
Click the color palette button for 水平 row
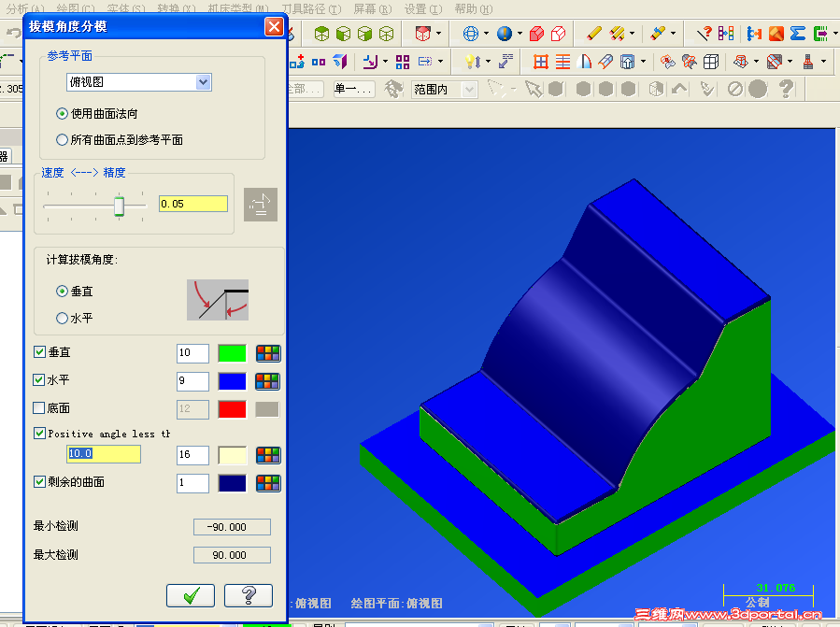click(268, 381)
